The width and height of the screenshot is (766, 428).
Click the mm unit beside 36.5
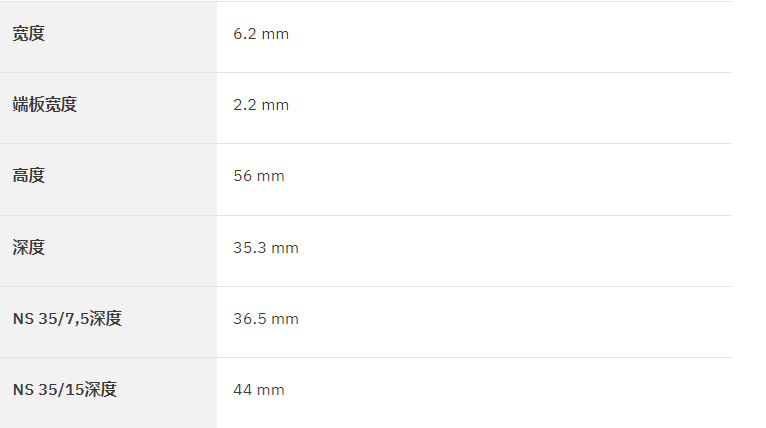[x=285, y=319]
